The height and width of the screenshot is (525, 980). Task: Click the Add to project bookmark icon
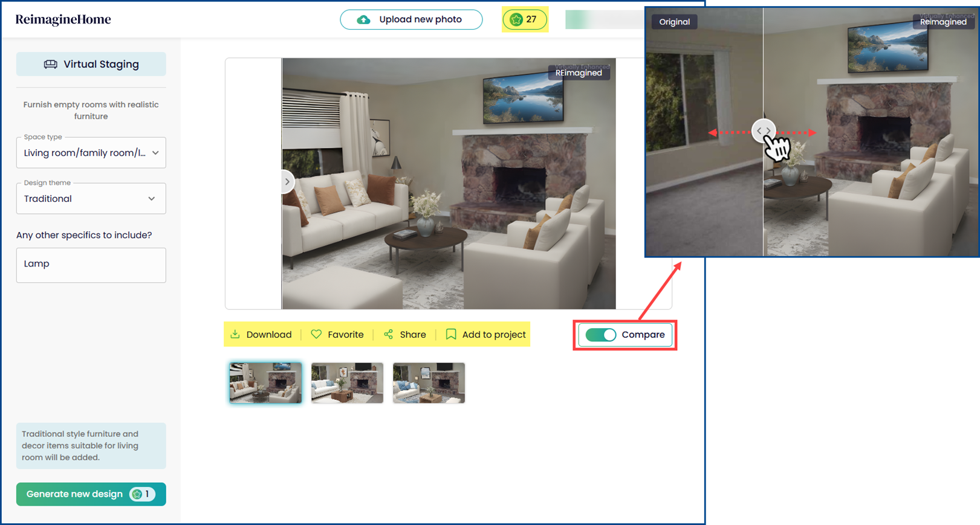[x=451, y=334]
